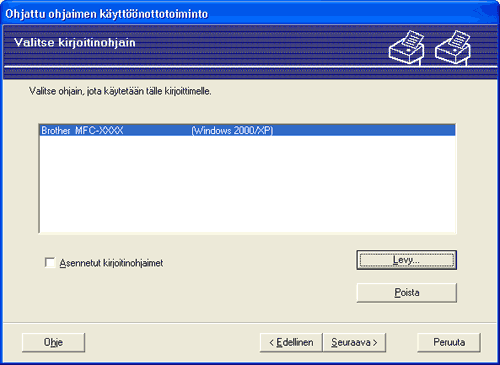Open help via the Ohje button

[53, 342]
